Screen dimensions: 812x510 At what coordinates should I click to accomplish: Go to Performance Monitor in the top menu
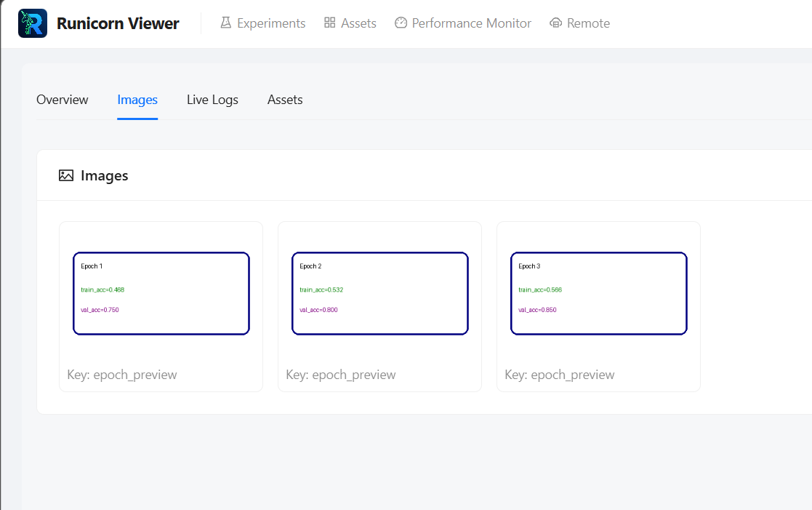(471, 23)
